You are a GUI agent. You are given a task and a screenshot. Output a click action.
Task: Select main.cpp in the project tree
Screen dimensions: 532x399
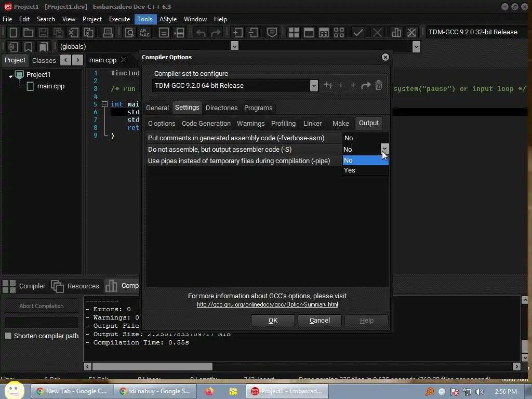point(50,86)
